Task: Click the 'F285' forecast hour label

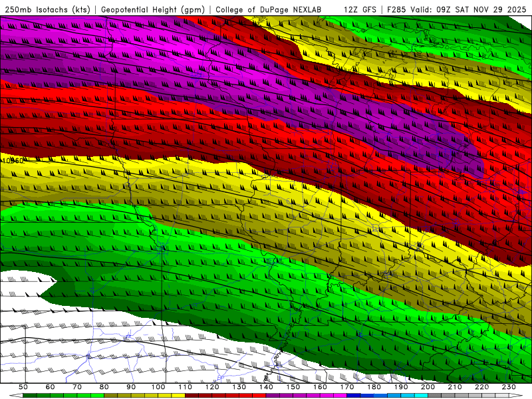Action: coord(396,9)
